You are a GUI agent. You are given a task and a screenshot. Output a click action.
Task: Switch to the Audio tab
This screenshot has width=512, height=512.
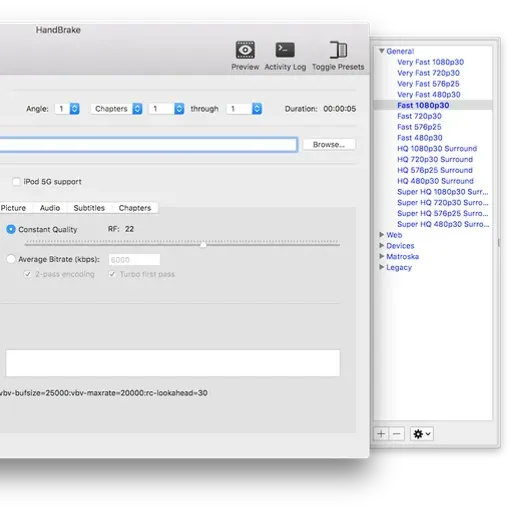pos(50,208)
